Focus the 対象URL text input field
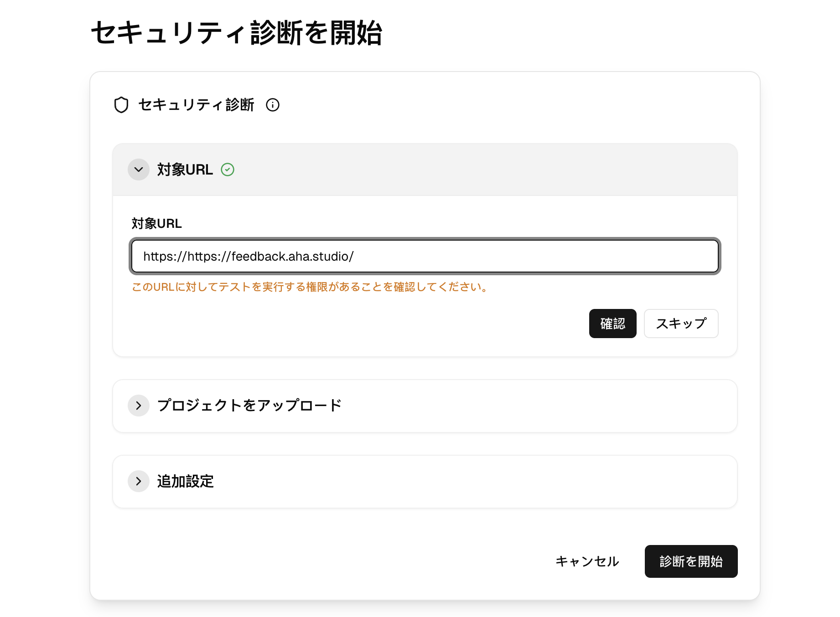This screenshot has height=617, width=840. pyautogui.click(x=425, y=256)
